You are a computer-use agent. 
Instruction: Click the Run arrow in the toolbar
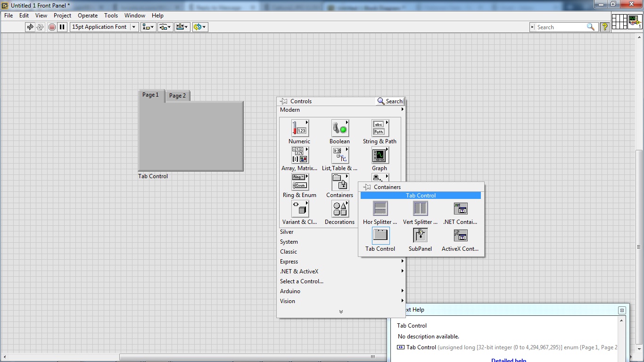click(x=30, y=27)
